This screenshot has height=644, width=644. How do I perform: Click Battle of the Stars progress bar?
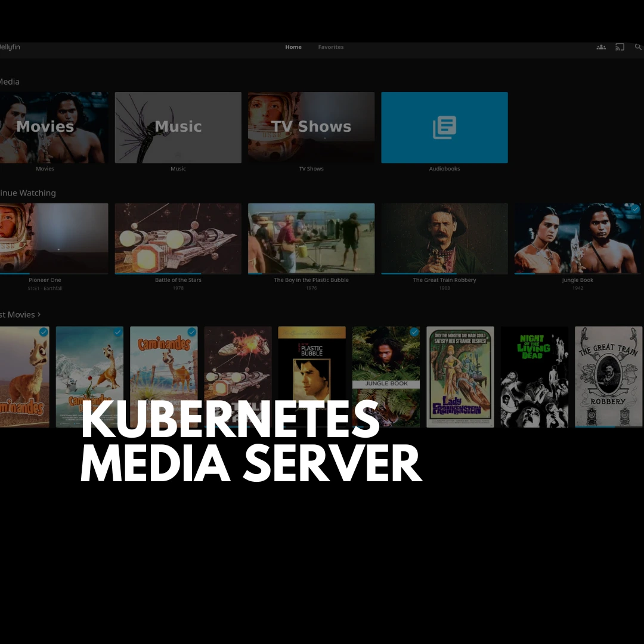pos(178,273)
